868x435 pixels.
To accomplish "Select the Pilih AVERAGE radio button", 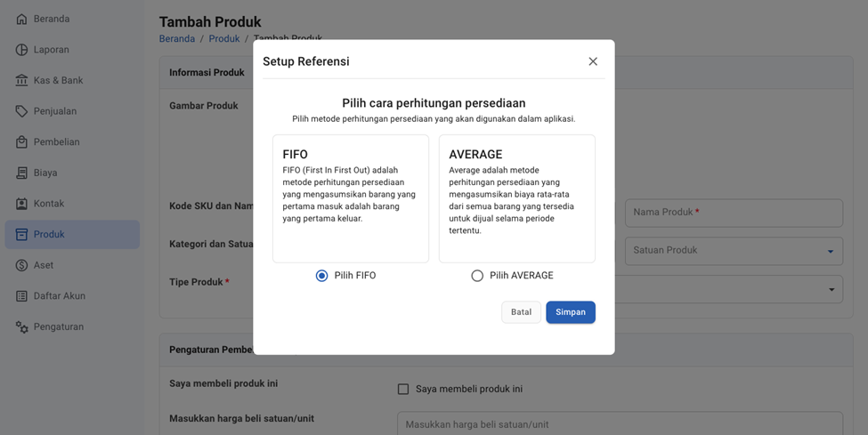I will (x=477, y=276).
